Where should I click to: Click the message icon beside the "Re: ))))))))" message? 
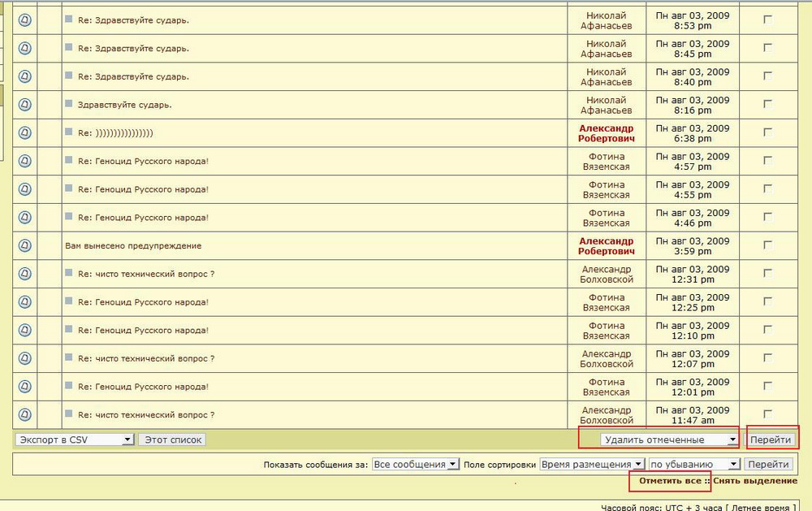coord(25,133)
